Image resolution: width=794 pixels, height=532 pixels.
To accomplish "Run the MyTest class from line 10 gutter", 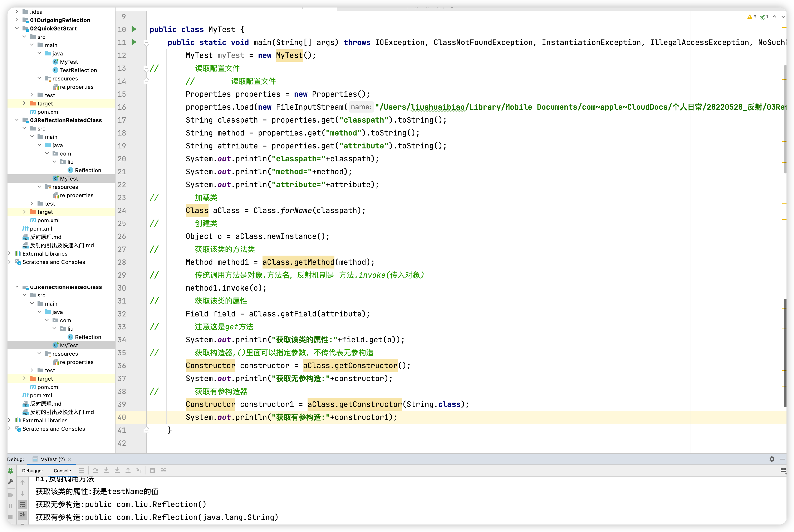I will 134,29.
